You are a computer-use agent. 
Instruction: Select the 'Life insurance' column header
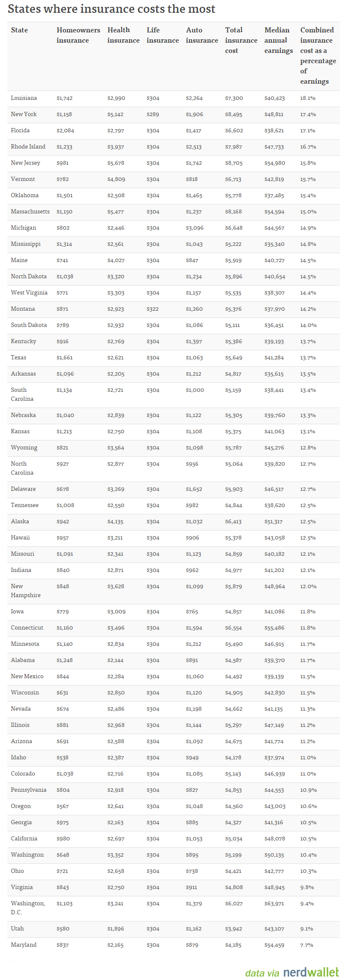pos(162,35)
